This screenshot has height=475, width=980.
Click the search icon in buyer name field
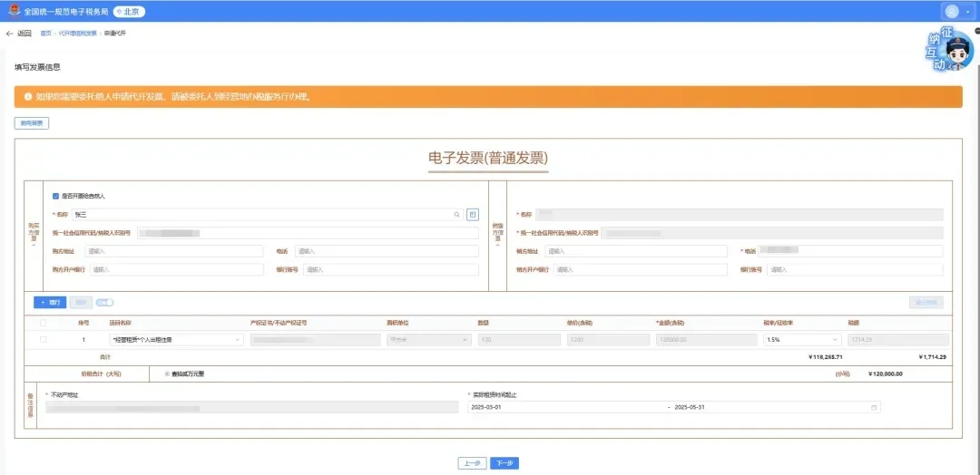(457, 215)
